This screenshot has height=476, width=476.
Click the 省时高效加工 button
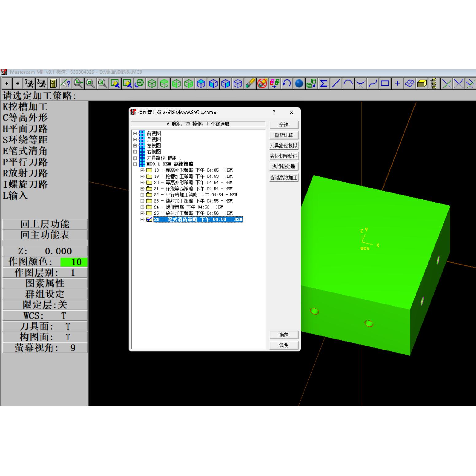(284, 177)
